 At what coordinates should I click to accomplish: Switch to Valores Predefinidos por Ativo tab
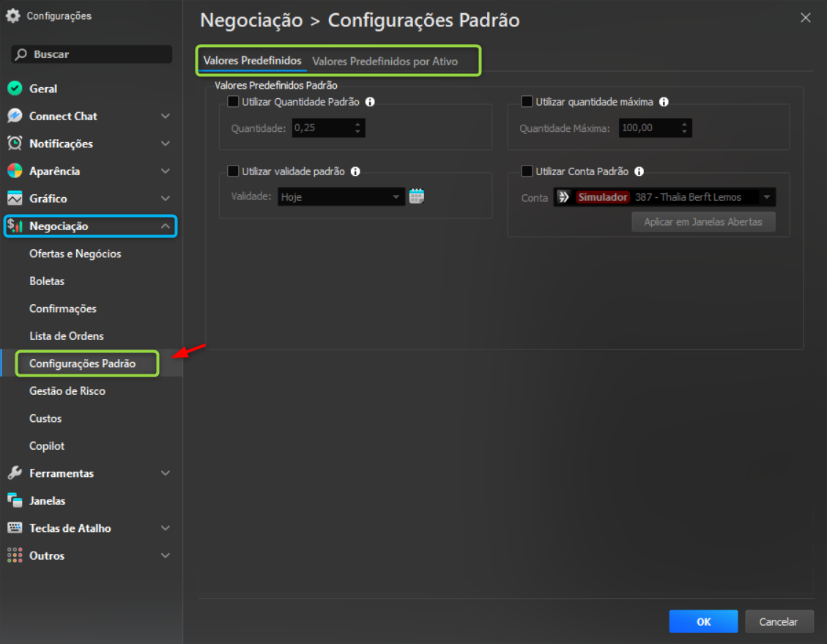click(x=385, y=62)
